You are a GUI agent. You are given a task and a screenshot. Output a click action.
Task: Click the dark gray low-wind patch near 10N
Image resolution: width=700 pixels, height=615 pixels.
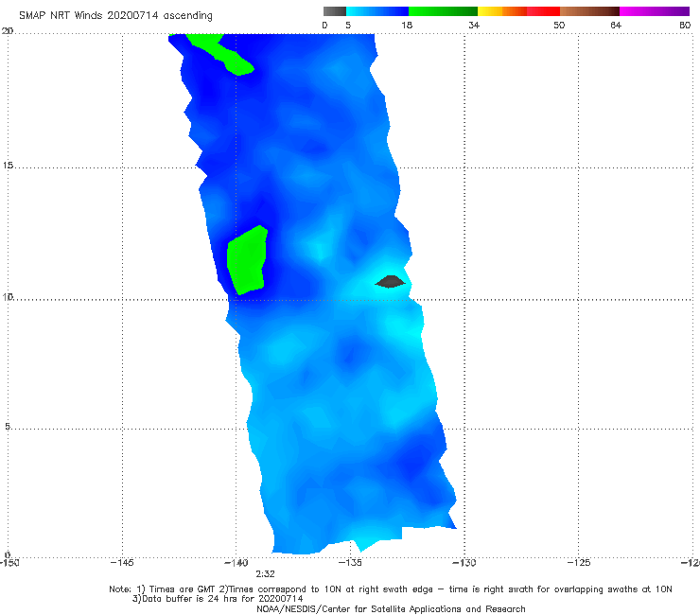(390, 281)
